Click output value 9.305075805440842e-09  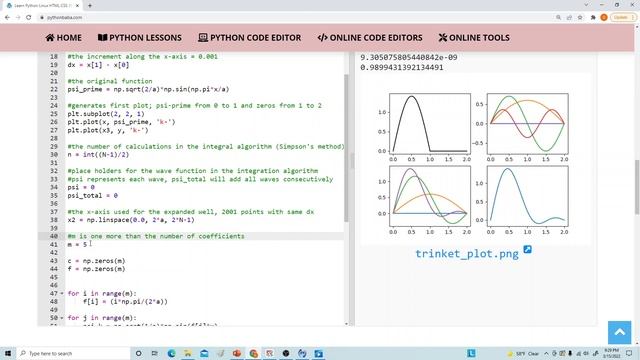pyautogui.click(x=409, y=57)
